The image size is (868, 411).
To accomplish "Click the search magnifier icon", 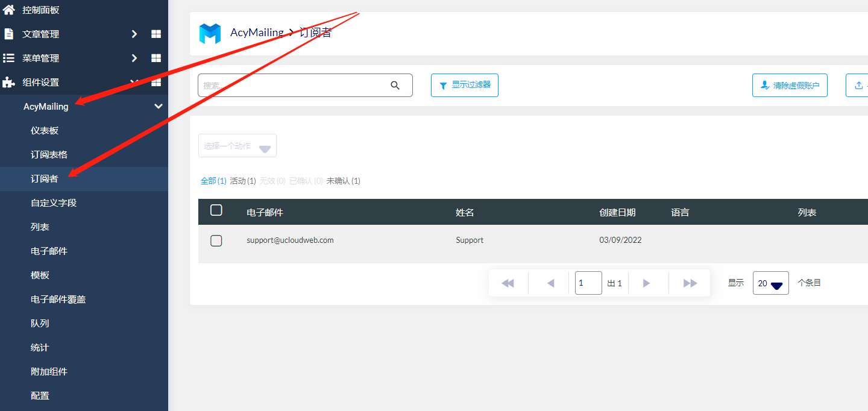I will (395, 86).
